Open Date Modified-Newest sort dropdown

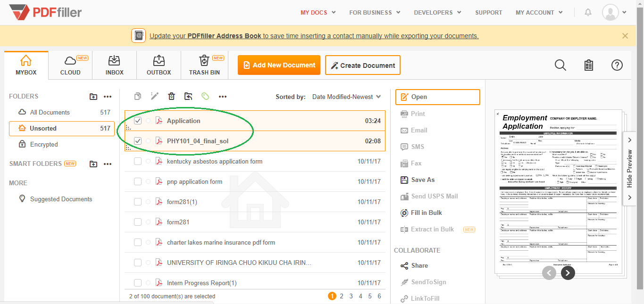[347, 97]
